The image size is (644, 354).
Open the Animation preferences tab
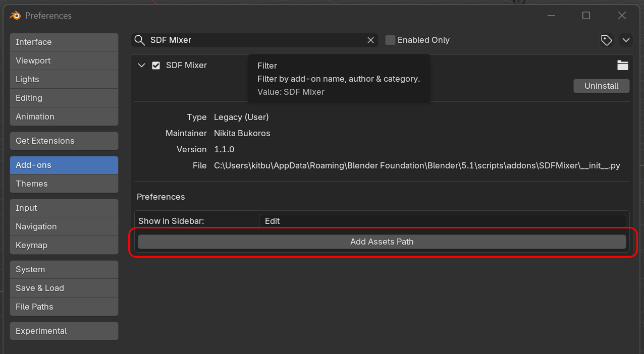(64, 116)
